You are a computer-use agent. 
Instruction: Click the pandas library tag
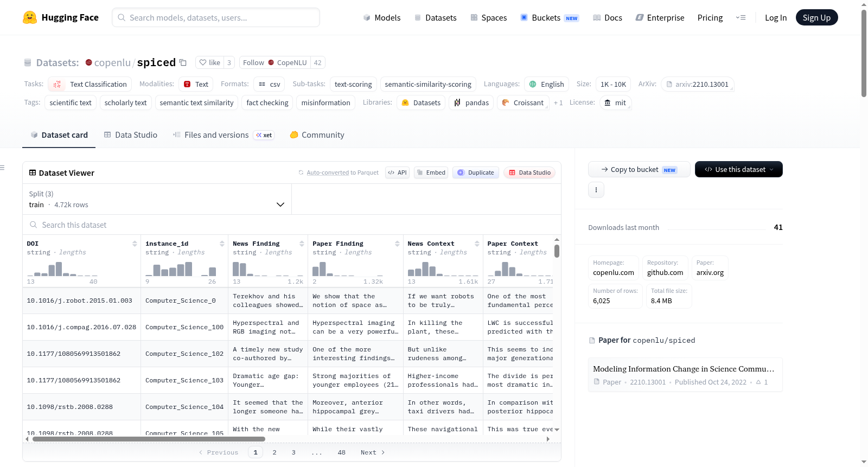(471, 103)
